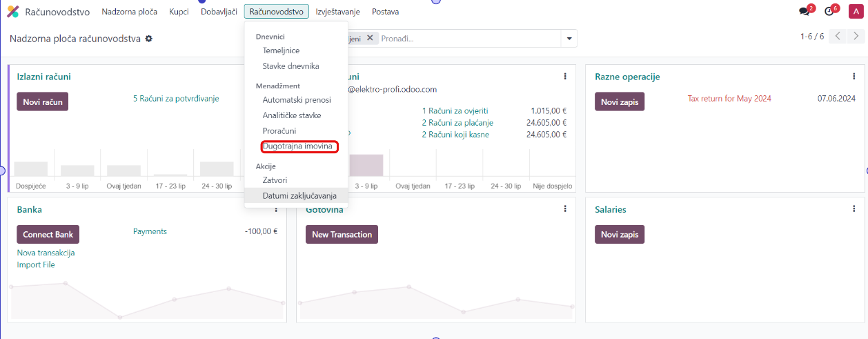
Task: Open the dashboard settings gear icon
Action: tap(149, 39)
